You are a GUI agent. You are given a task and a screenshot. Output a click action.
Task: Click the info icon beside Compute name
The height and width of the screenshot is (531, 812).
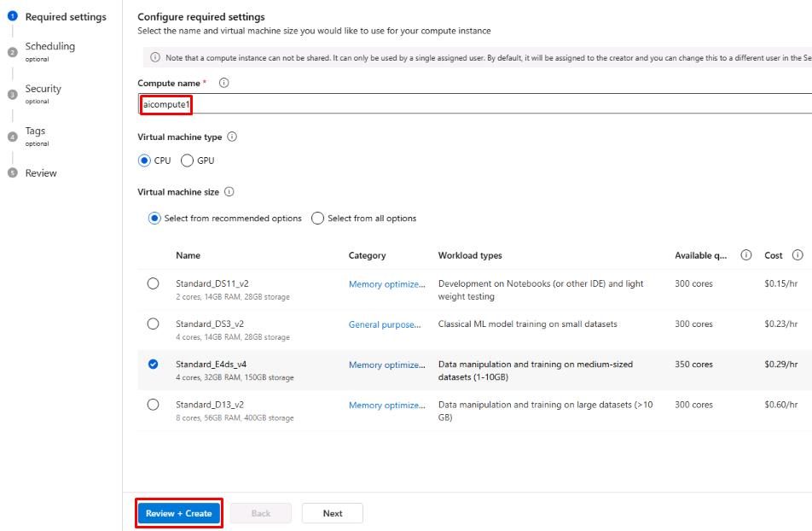click(x=224, y=83)
